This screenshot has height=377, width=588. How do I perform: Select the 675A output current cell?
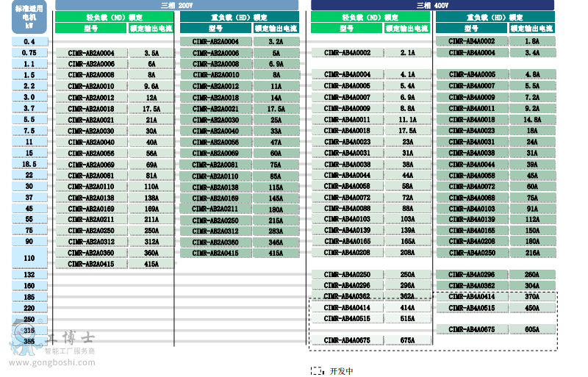[x=407, y=340]
